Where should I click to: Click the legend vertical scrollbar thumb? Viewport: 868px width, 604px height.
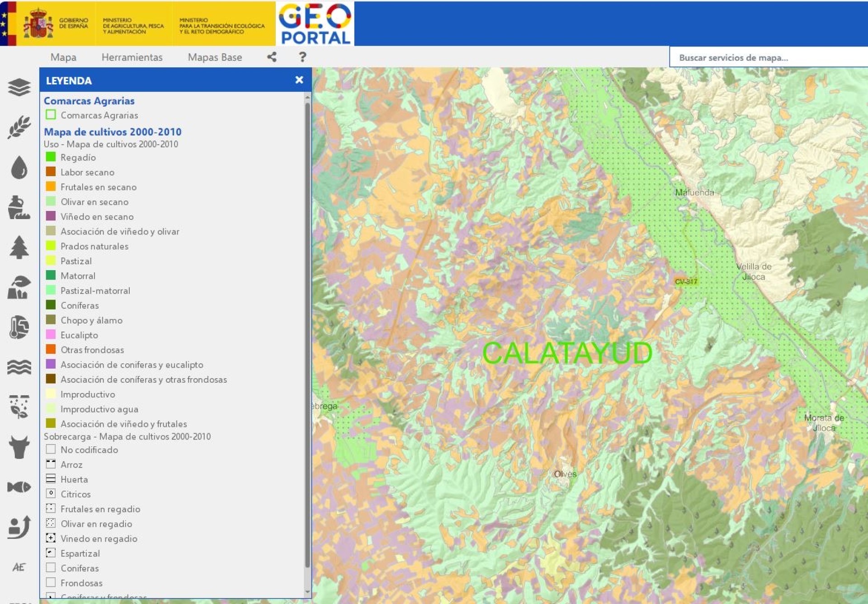[x=307, y=335]
